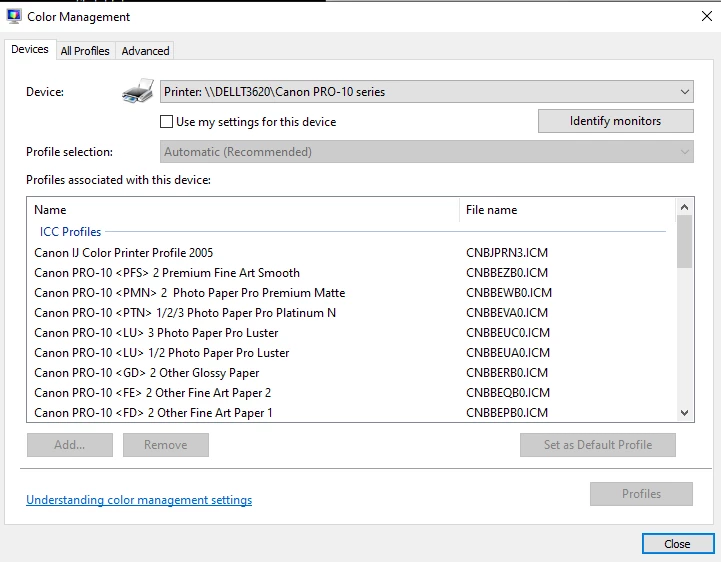
Task: Click the Profiles button
Action: click(641, 494)
